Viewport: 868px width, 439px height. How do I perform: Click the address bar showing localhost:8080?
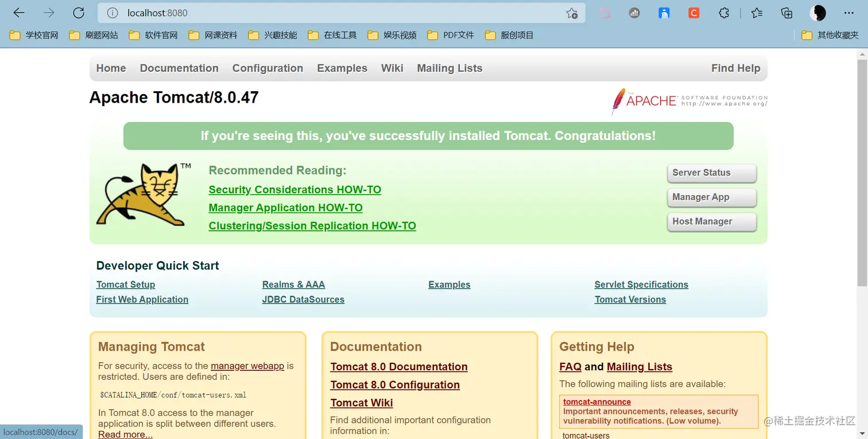(x=342, y=13)
